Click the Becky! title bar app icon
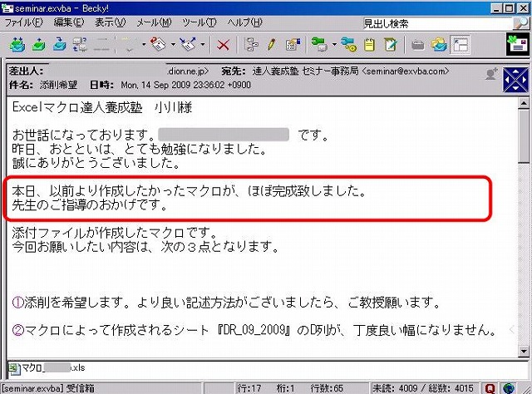The height and width of the screenshot is (394, 532). (x=7, y=8)
